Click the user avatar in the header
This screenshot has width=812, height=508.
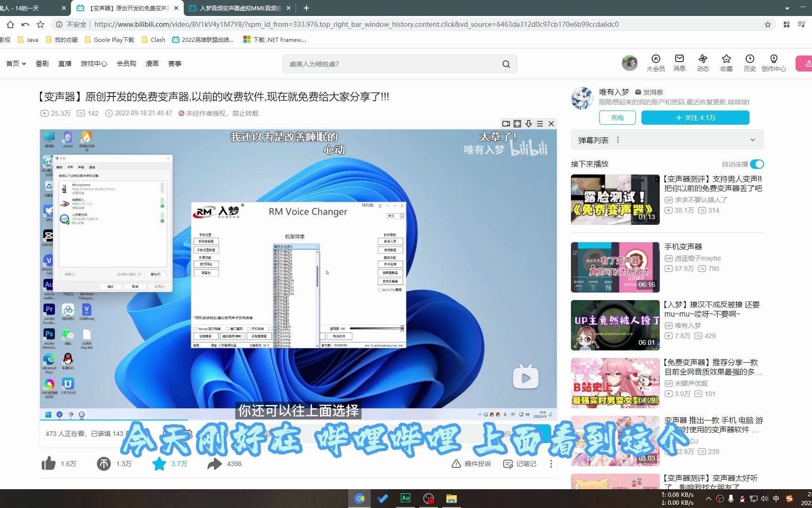tap(630, 63)
